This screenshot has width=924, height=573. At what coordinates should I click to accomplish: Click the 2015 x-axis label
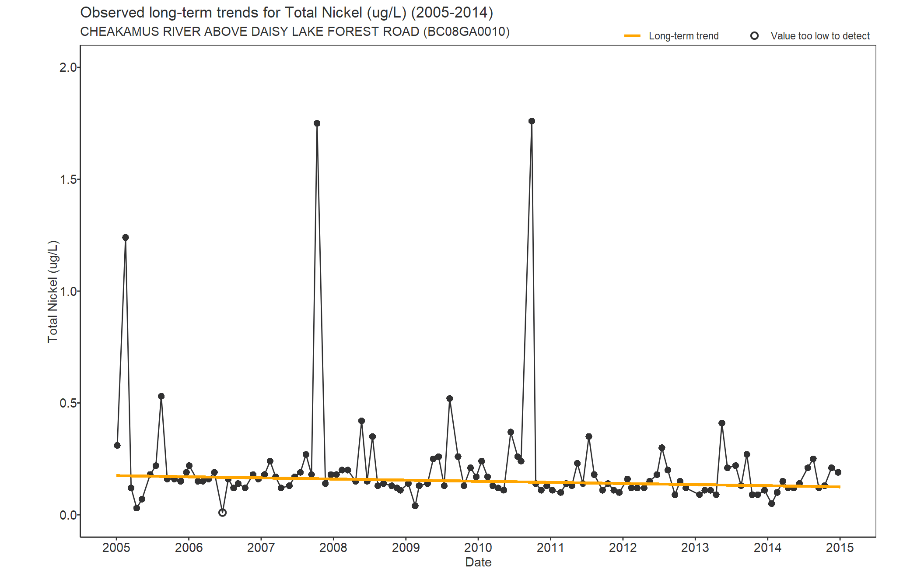pos(840,548)
